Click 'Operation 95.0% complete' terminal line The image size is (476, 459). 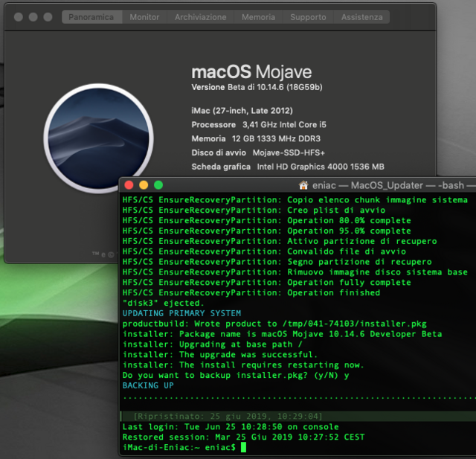click(266, 231)
